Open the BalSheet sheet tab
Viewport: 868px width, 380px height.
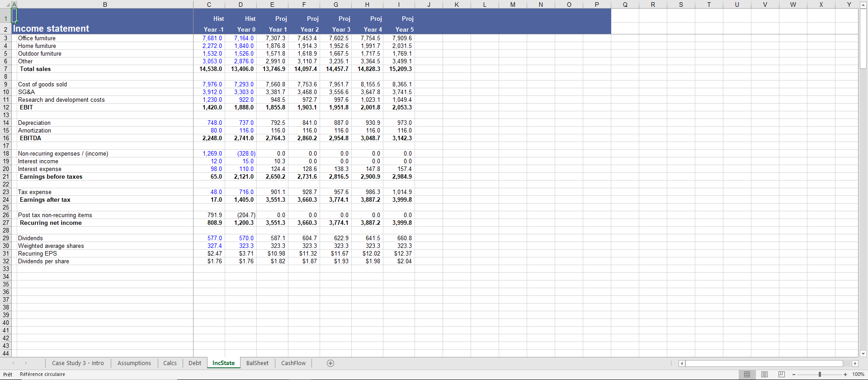pyautogui.click(x=257, y=363)
